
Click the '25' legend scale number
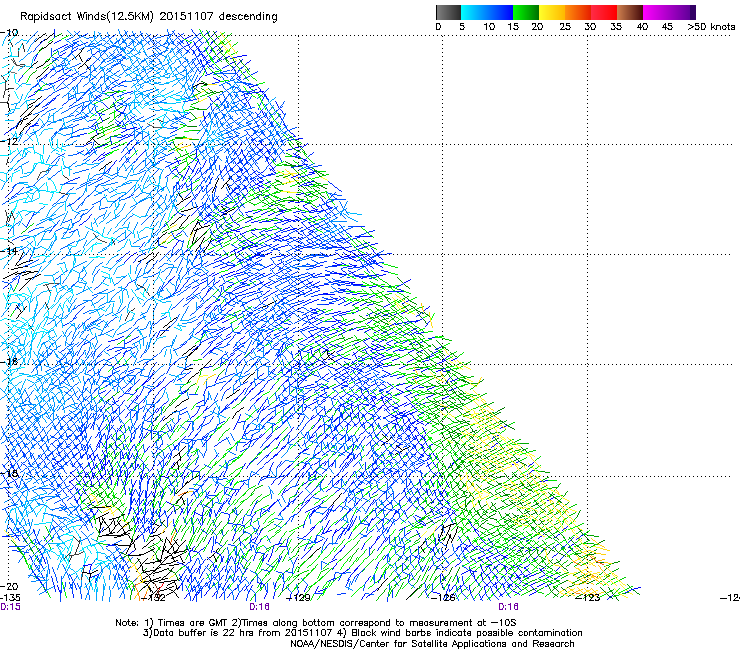(x=565, y=27)
